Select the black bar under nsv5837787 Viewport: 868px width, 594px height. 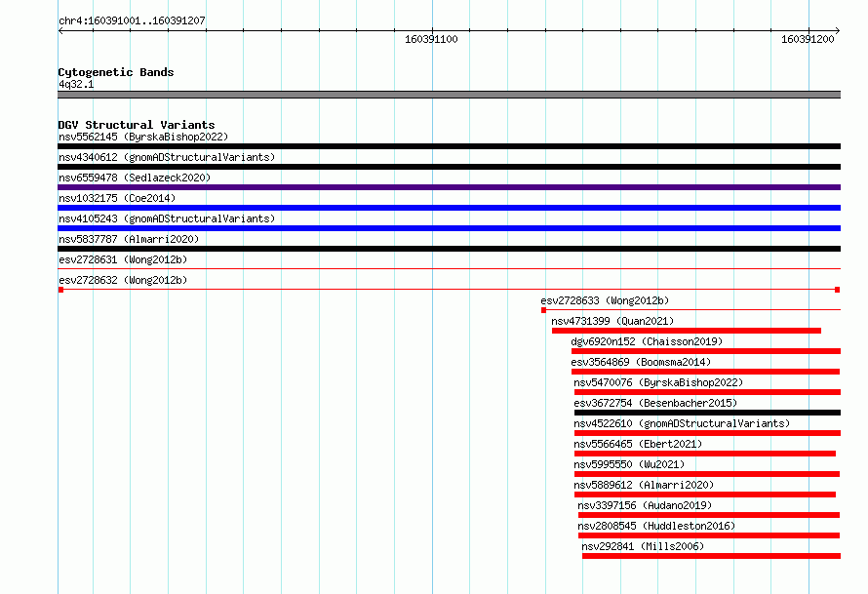[449, 249]
